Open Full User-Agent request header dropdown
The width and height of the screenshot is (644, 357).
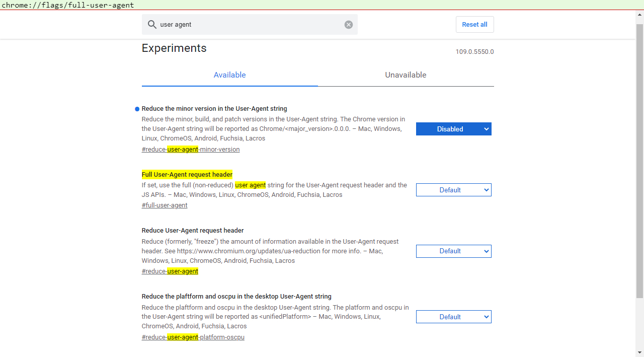[x=454, y=190]
